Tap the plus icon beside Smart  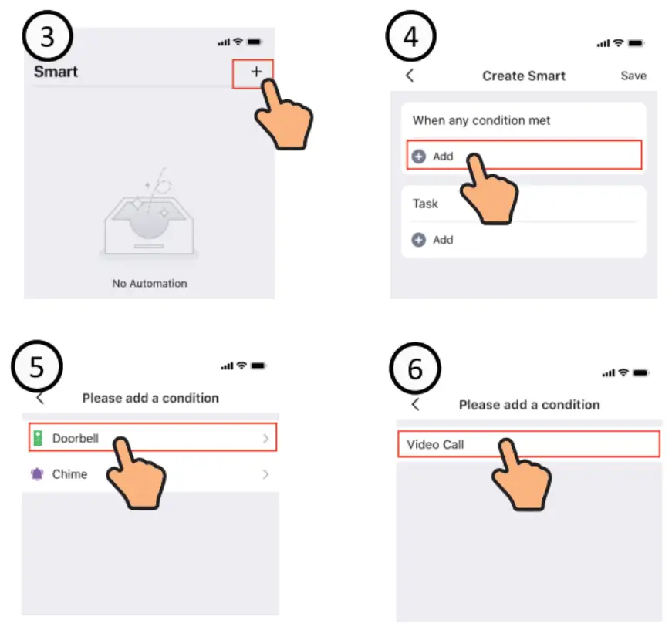256,72
